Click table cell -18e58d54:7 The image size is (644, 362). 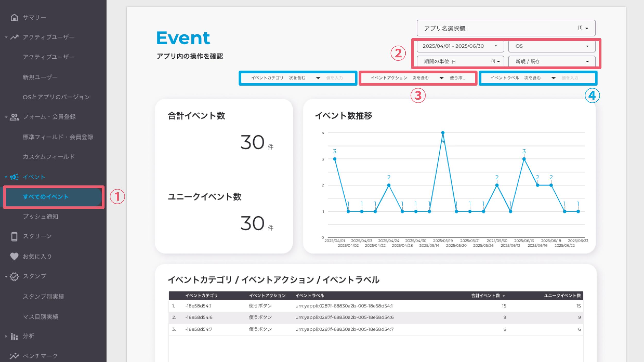point(199,329)
